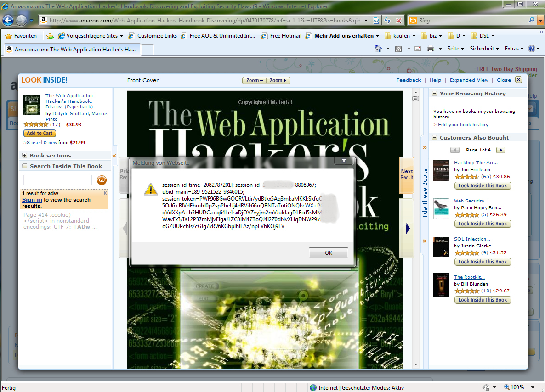The width and height of the screenshot is (545, 392).
Task: Click the orange GO search button
Action: coord(102,180)
